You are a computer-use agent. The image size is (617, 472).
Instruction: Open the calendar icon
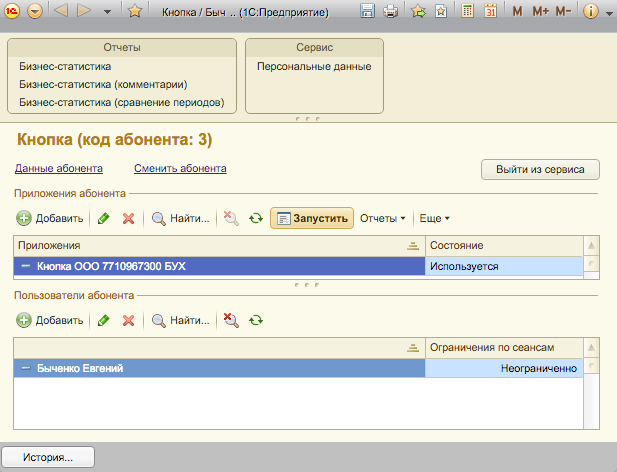[490, 11]
